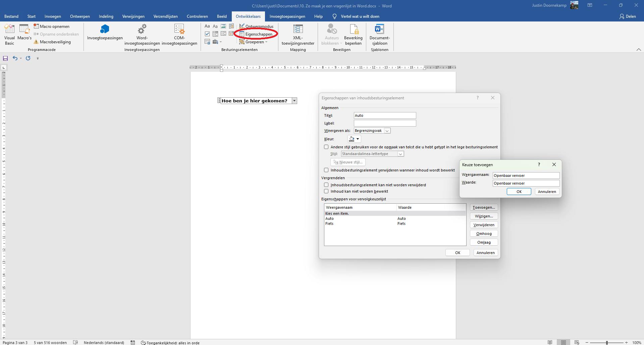Open the Visual Basic editor
The height and width of the screenshot is (345, 644).
(9, 34)
